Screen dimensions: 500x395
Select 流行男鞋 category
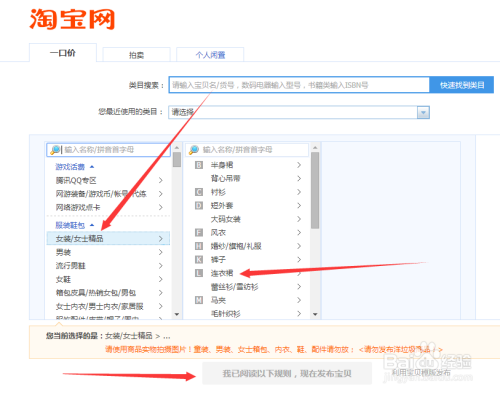tap(108, 266)
